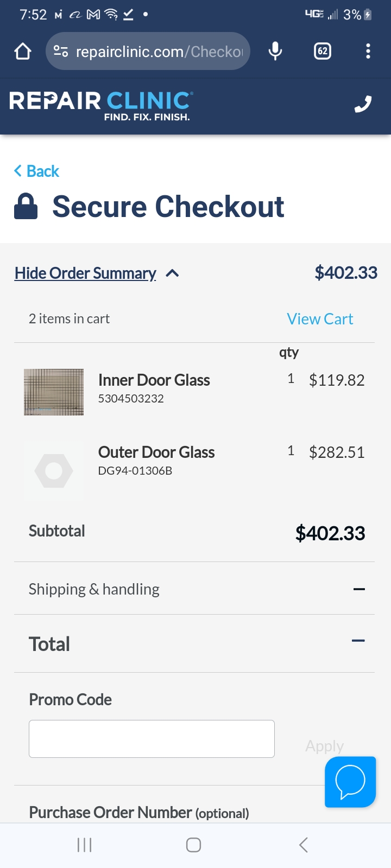Open the browser tabs switcher showing 62
Screen dimensions: 391x868
(x=323, y=51)
